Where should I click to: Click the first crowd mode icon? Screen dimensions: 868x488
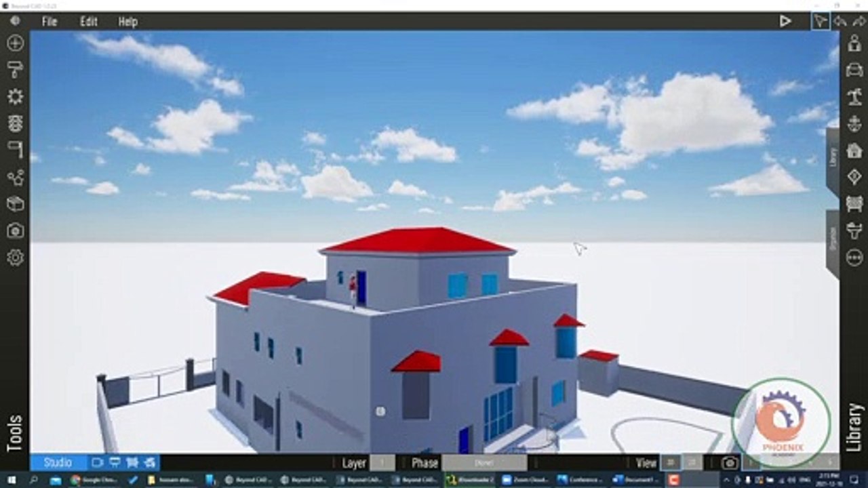point(132,463)
